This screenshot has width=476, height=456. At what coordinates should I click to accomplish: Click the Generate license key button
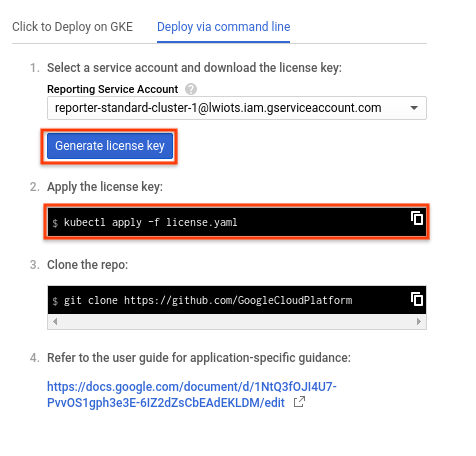point(110,146)
